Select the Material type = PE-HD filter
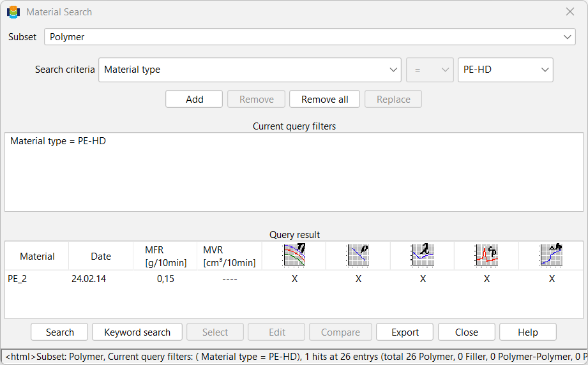 tap(58, 141)
